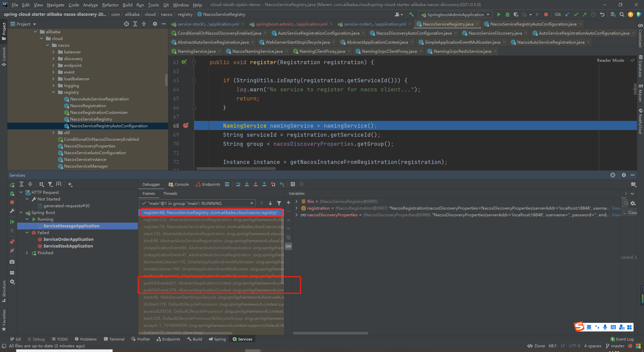The width and height of the screenshot is (644, 352).
Task: Toggle the code fold marker on line 61
Action: [x=194, y=62]
